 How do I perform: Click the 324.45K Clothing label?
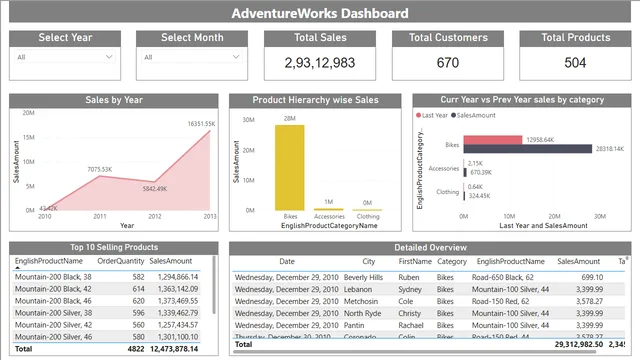click(x=480, y=196)
